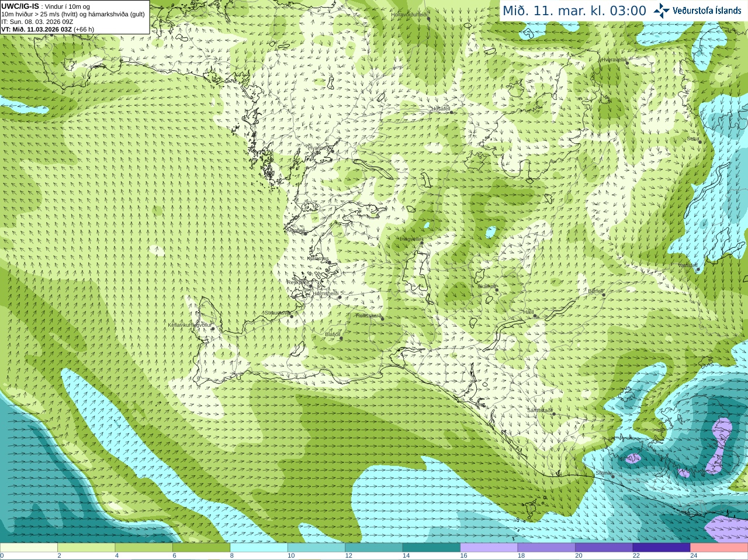Click the Hæll station label

529,313
